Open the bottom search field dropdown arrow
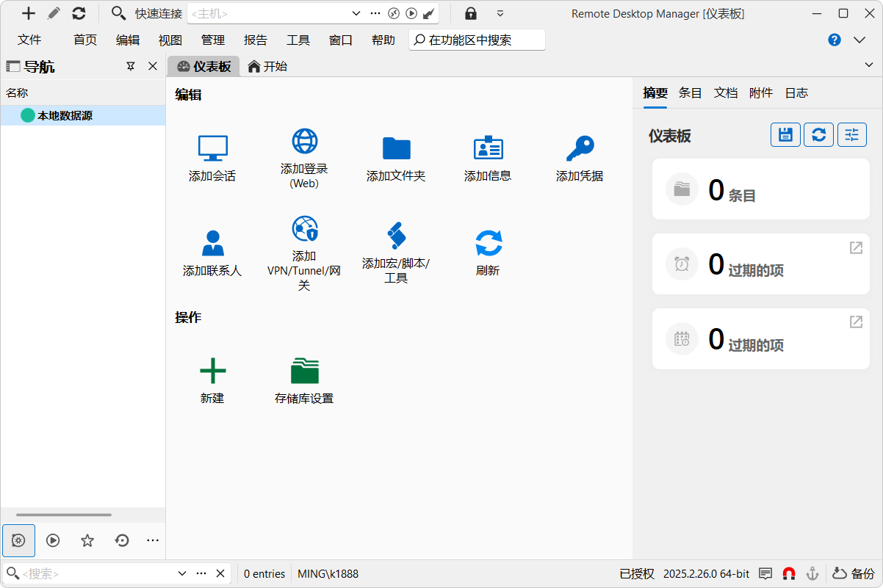The height and width of the screenshot is (588, 883). 182,573
